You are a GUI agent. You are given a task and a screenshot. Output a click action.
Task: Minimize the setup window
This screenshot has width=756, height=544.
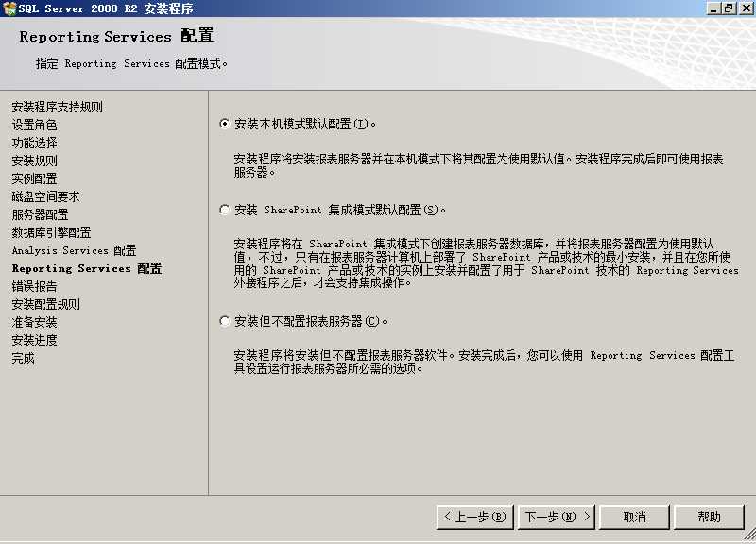click(713, 8)
